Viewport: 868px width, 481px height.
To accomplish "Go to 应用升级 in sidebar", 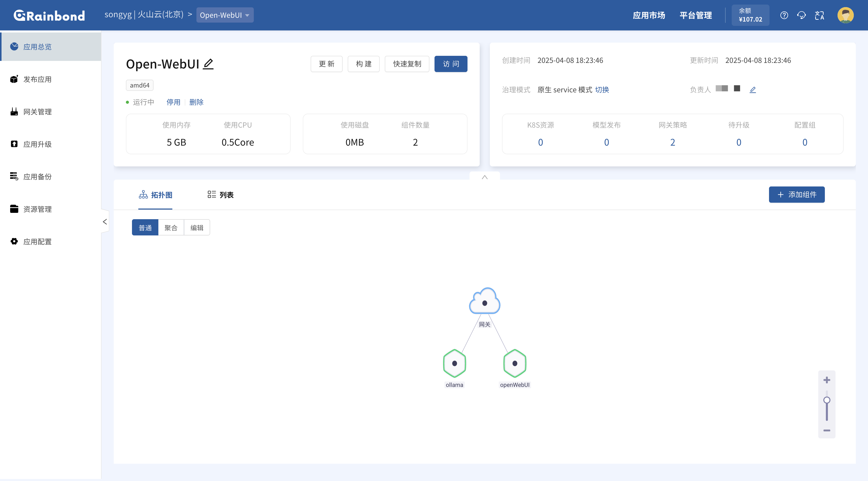I will click(51, 144).
